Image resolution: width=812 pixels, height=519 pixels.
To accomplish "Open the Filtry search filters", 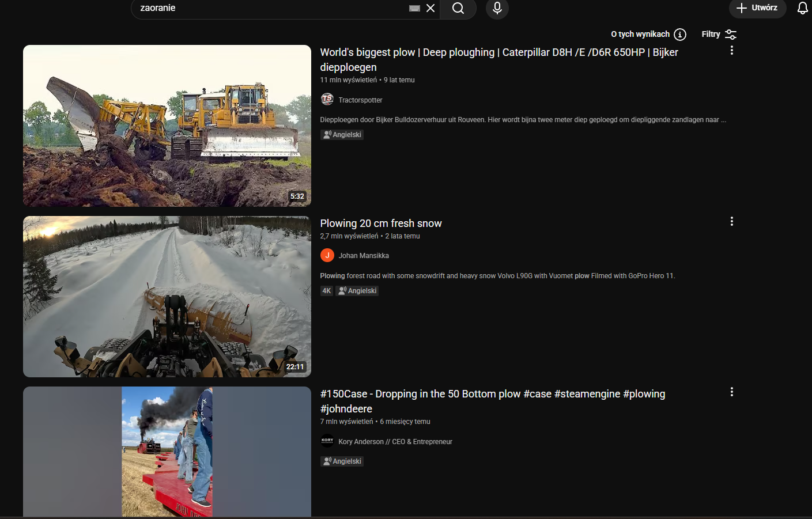I will point(719,35).
